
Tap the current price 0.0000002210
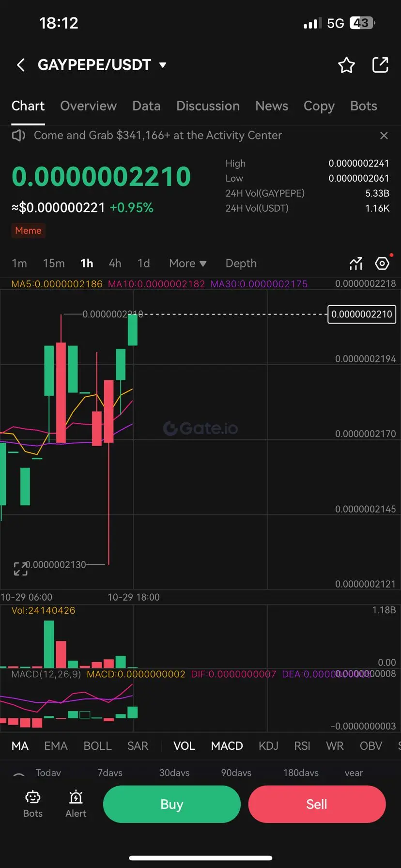point(101,176)
